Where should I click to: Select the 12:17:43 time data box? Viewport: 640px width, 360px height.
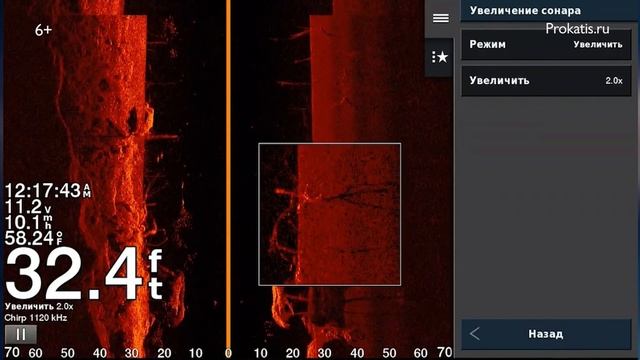tap(48, 191)
